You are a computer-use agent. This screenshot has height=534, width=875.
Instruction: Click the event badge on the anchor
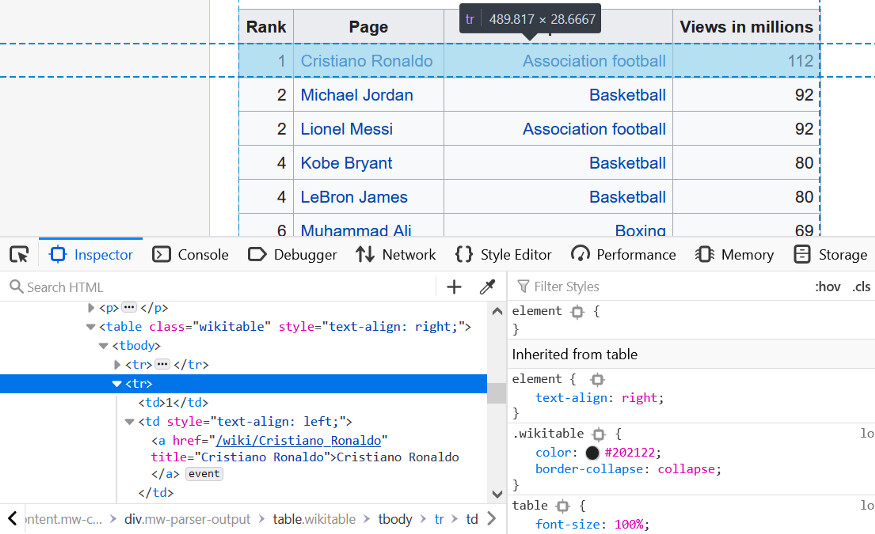(204, 474)
